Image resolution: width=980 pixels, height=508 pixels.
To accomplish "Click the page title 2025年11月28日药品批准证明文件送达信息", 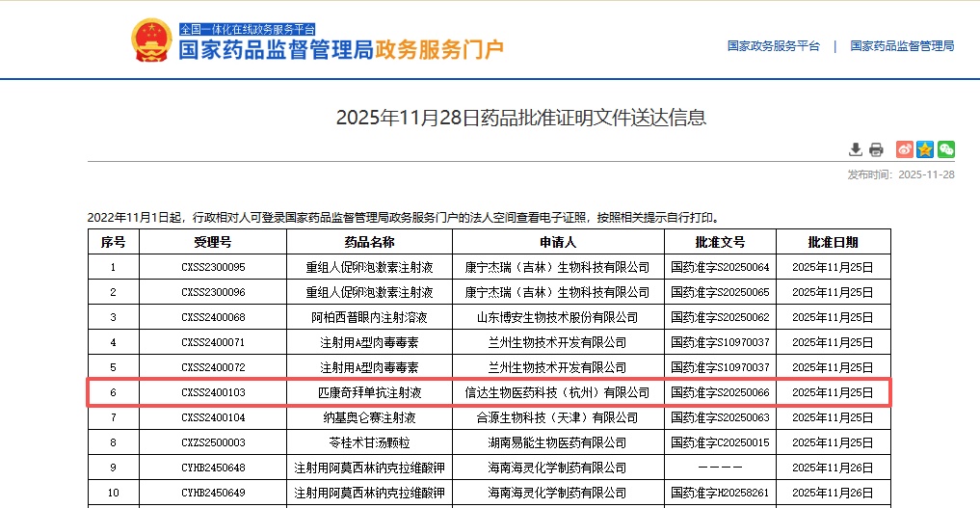I will pyautogui.click(x=521, y=118).
